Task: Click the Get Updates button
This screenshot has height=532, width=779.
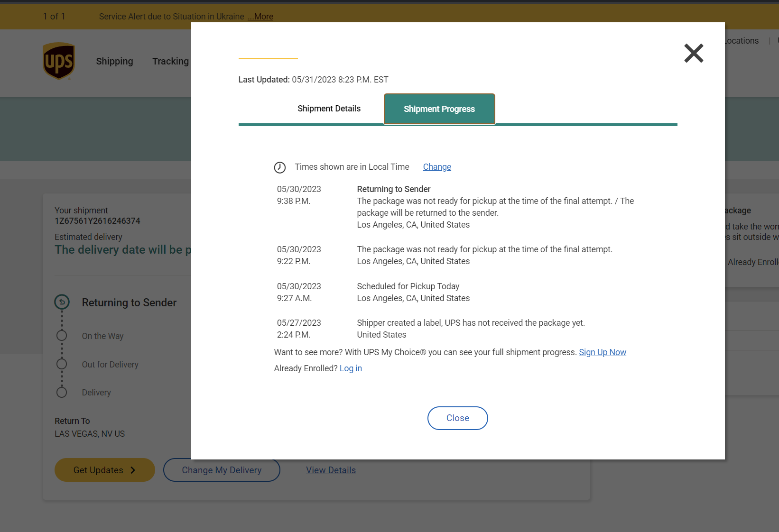Action: [104, 470]
